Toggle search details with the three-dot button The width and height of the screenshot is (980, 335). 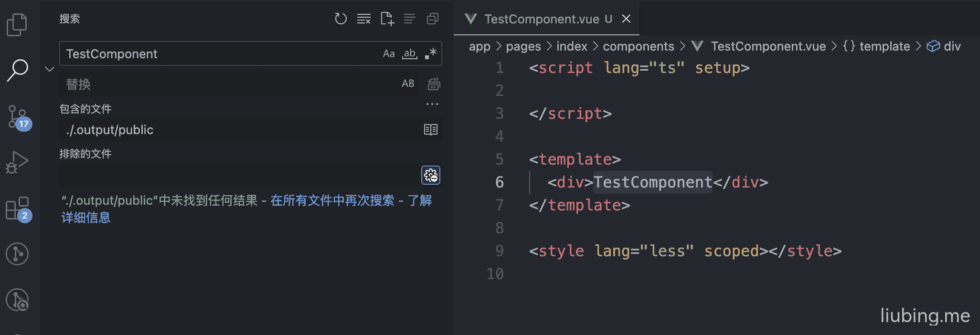click(x=432, y=104)
